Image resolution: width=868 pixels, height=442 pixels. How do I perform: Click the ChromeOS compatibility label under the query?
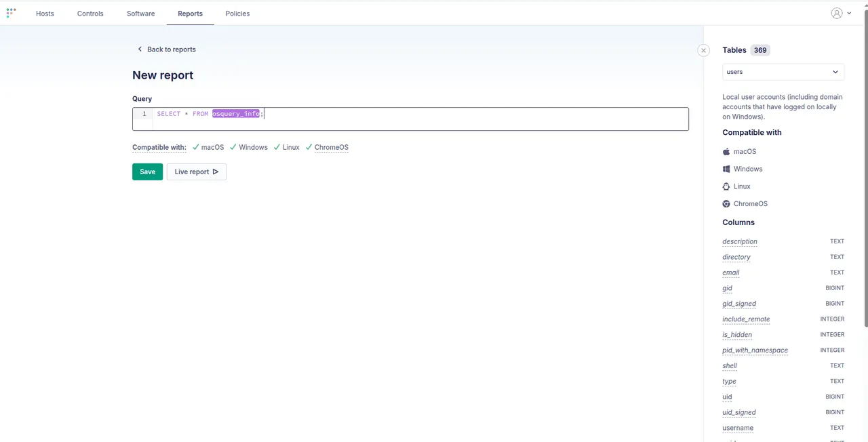tap(332, 147)
